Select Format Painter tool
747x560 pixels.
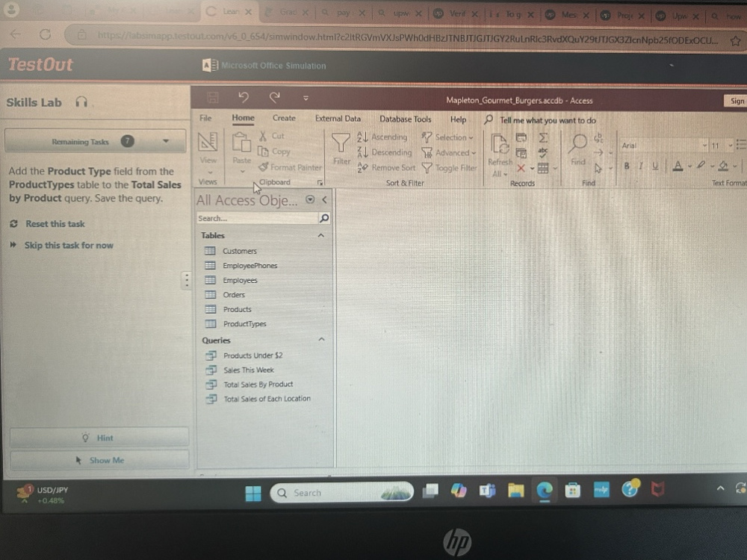coord(290,167)
